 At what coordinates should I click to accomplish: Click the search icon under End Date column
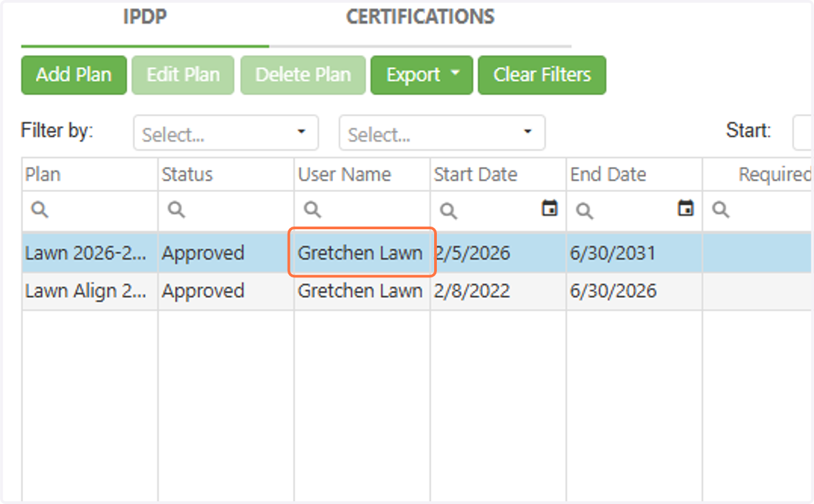coord(585,211)
